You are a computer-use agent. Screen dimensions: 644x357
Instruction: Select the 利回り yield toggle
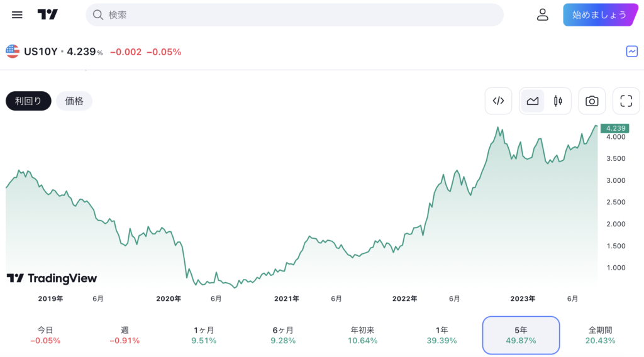28,101
